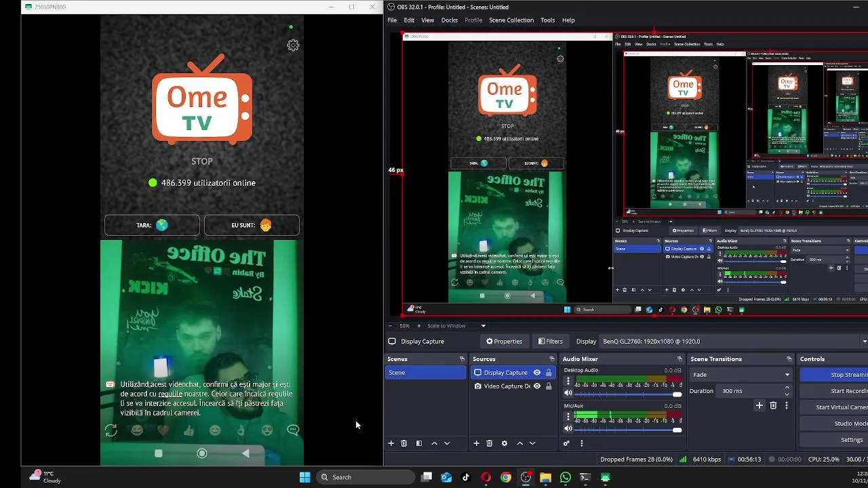
Task: Send the thumbs-up reaction in OmeTV
Action: coord(189,430)
